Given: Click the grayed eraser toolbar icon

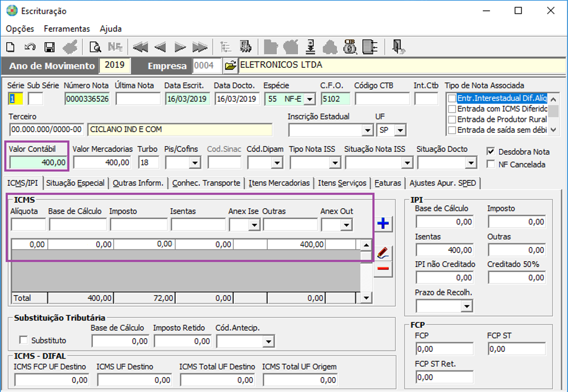Looking at the screenshot, I should tap(70, 47).
